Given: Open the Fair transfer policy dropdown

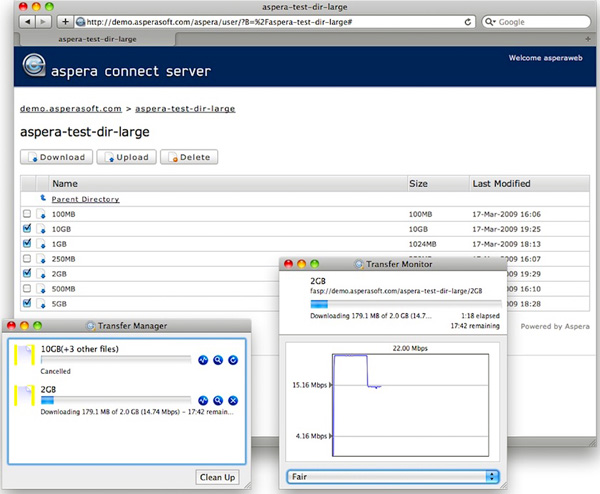Looking at the screenshot, I should coord(392,476).
